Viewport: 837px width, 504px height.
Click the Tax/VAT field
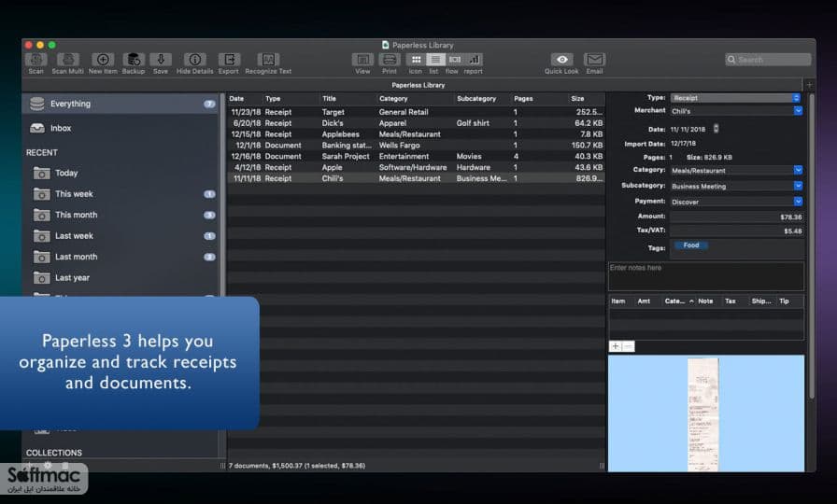coord(737,231)
